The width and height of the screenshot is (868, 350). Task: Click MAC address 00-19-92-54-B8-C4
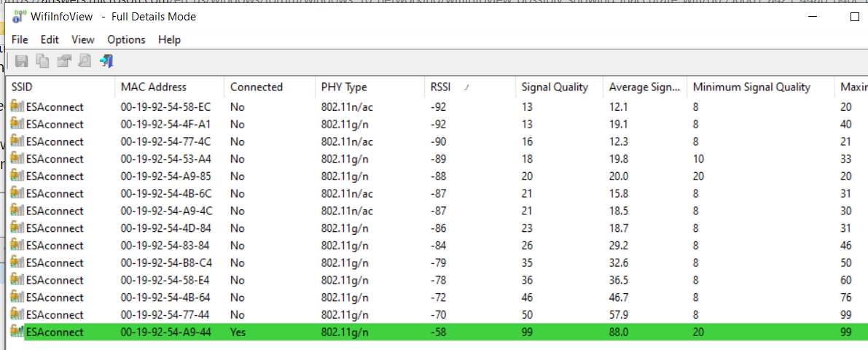[165, 262]
